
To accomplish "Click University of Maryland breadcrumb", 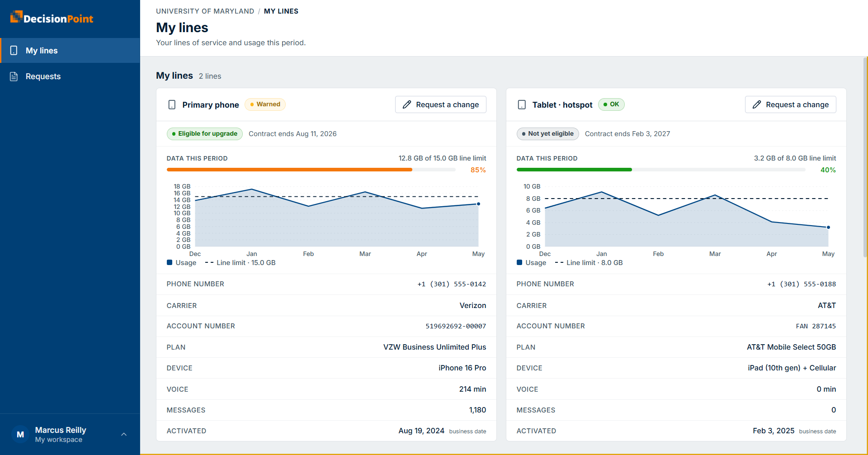I will pos(205,11).
